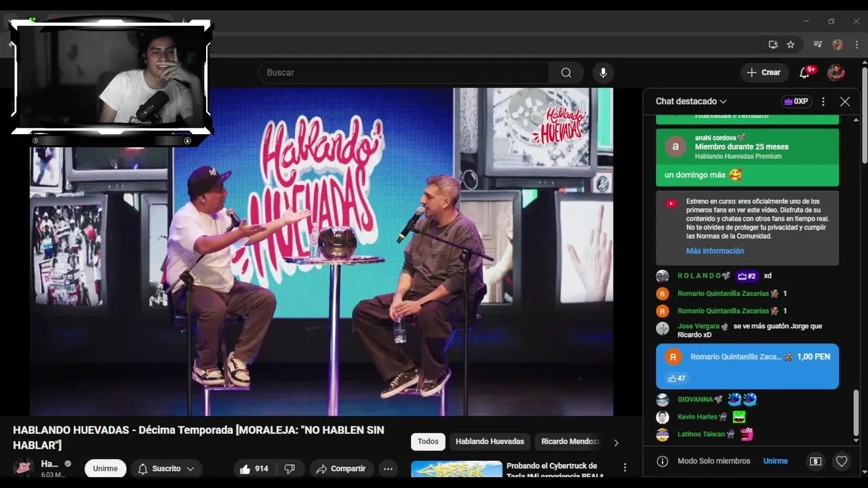Screen dimensions: 868x488
Task: Start voice search with the microphone icon
Action: tap(603, 73)
